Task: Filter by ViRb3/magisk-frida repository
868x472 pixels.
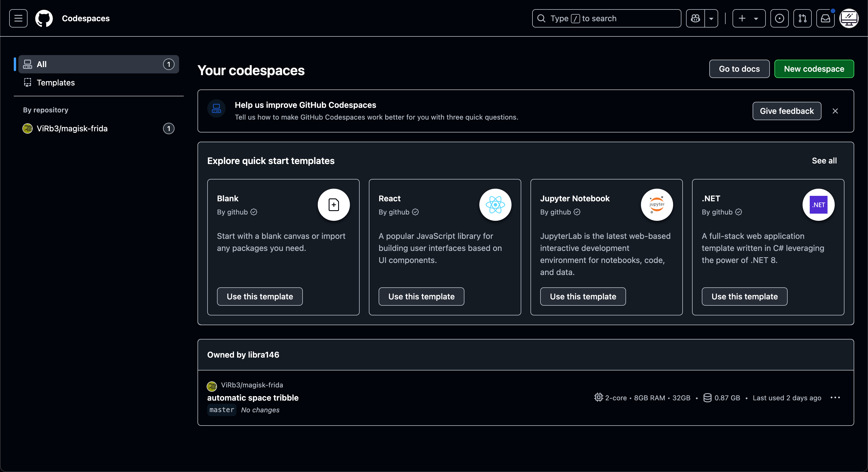Action: [x=72, y=128]
